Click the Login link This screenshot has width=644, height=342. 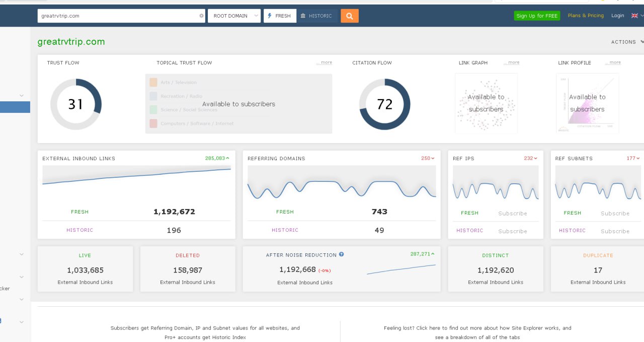[617, 16]
